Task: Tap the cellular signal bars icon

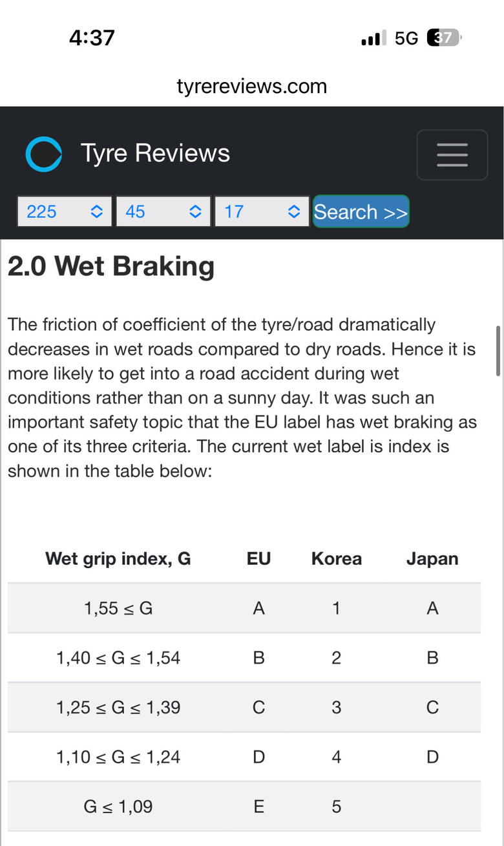Action: pyautogui.click(x=374, y=38)
